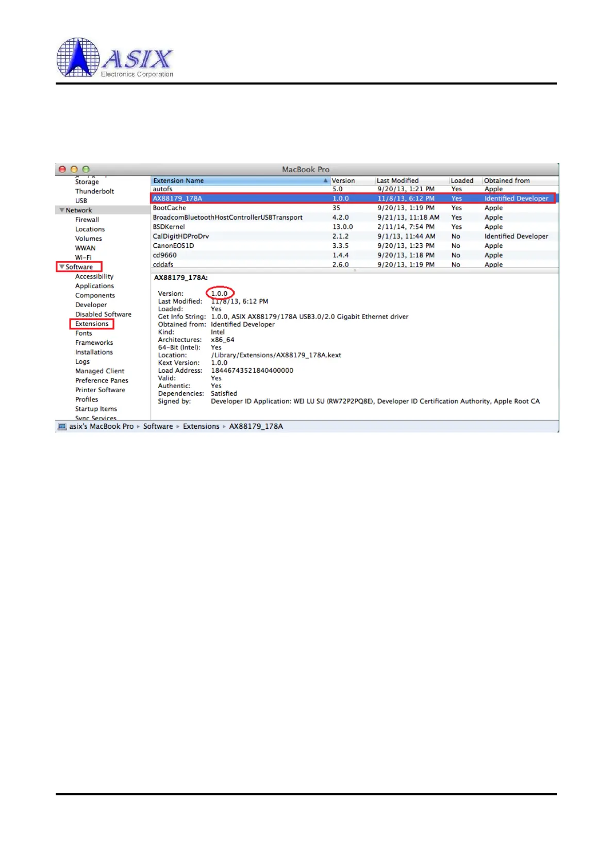This screenshot has width=614, height=868.
Task: Open Frameworks in the sidebar
Action: coord(94,343)
